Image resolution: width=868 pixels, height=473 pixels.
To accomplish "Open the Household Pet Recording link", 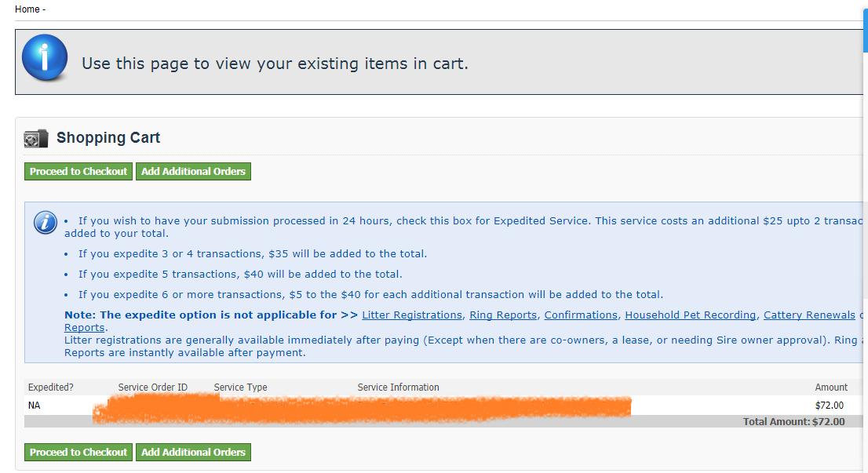I will pos(691,315).
